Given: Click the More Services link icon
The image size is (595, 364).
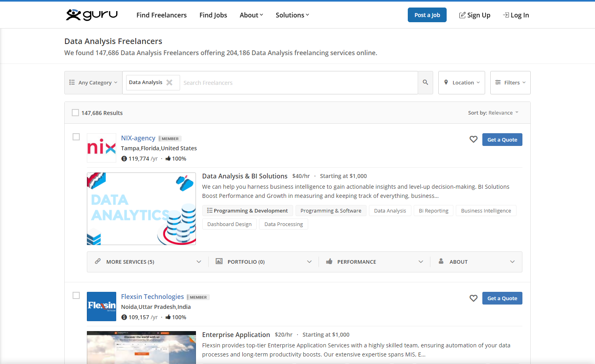Looking at the screenshot, I should pos(98,261).
